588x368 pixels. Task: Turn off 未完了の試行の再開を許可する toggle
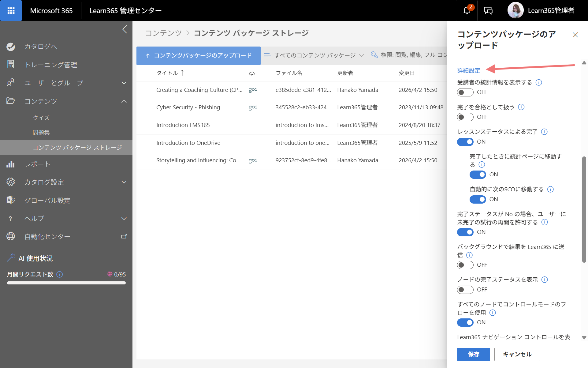tap(465, 232)
